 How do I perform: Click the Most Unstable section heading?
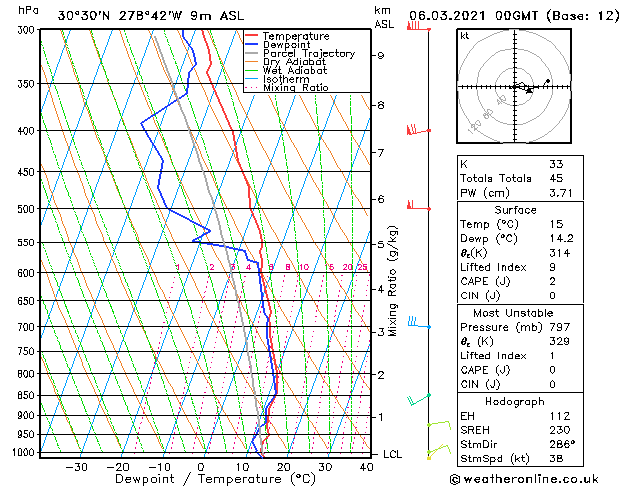(x=513, y=313)
